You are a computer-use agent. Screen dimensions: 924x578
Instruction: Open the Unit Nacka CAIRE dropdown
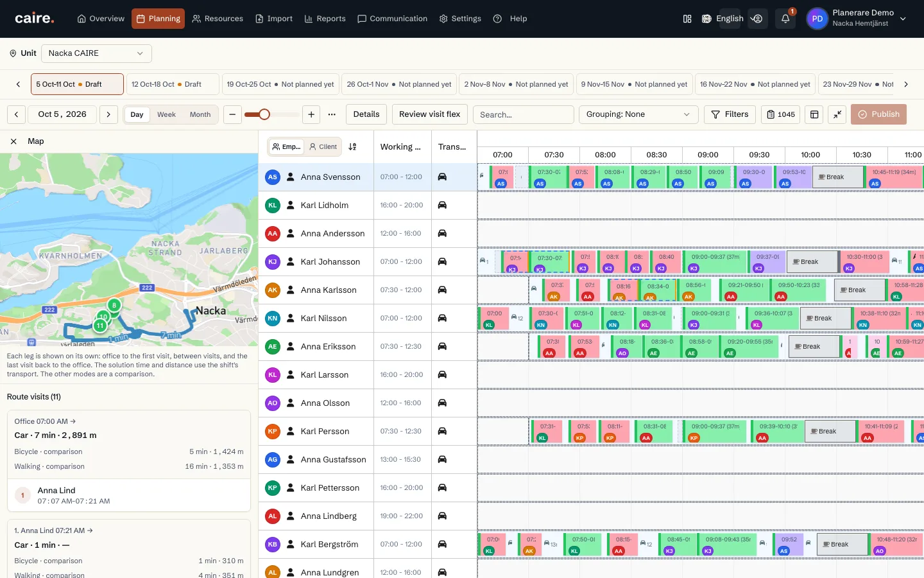point(96,53)
